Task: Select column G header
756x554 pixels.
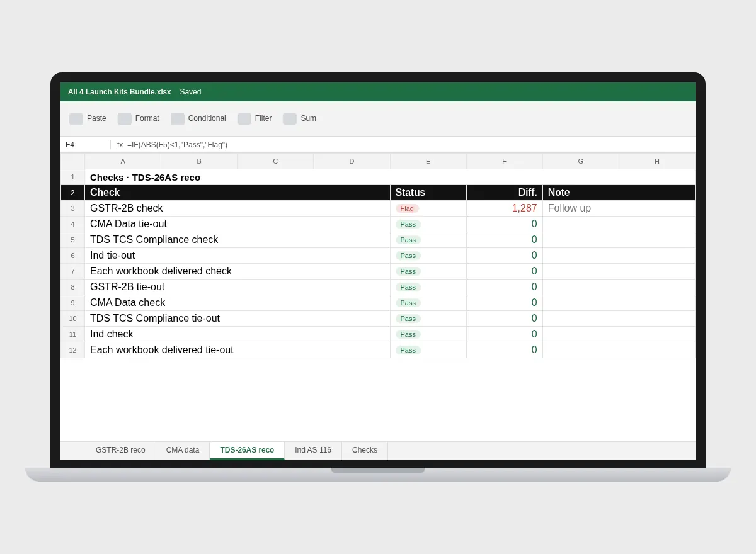Action: pos(581,161)
